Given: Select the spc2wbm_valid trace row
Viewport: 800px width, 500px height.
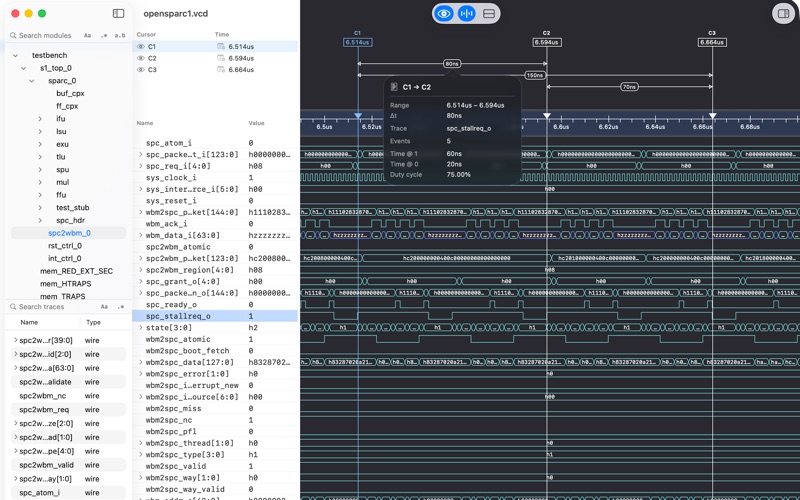Looking at the screenshot, I should (68, 465).
